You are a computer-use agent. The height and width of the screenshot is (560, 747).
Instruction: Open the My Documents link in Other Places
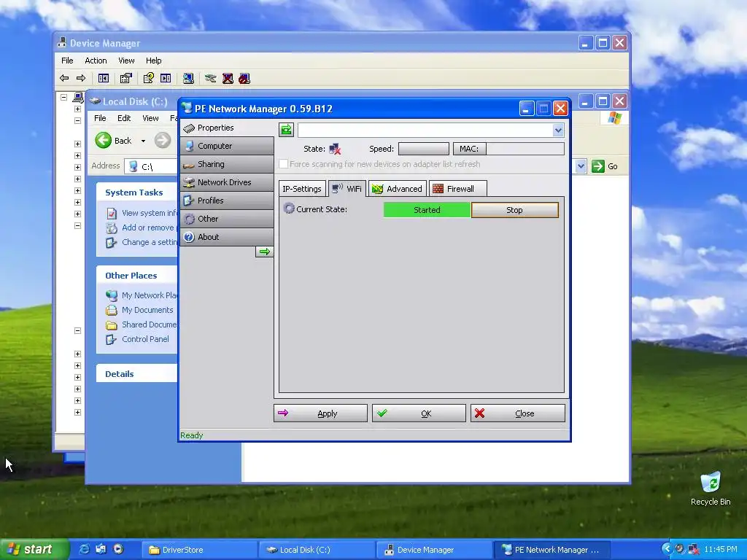tap(147, 310)
